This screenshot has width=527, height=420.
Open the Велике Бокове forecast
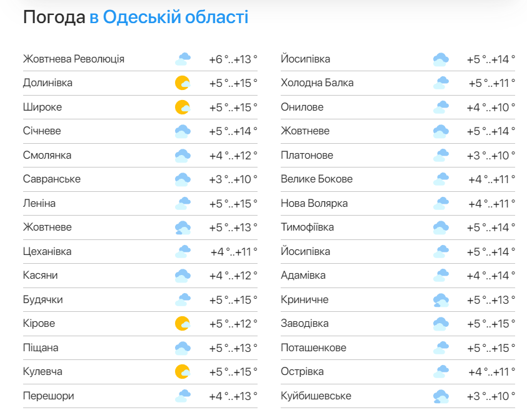pos(316,179)
